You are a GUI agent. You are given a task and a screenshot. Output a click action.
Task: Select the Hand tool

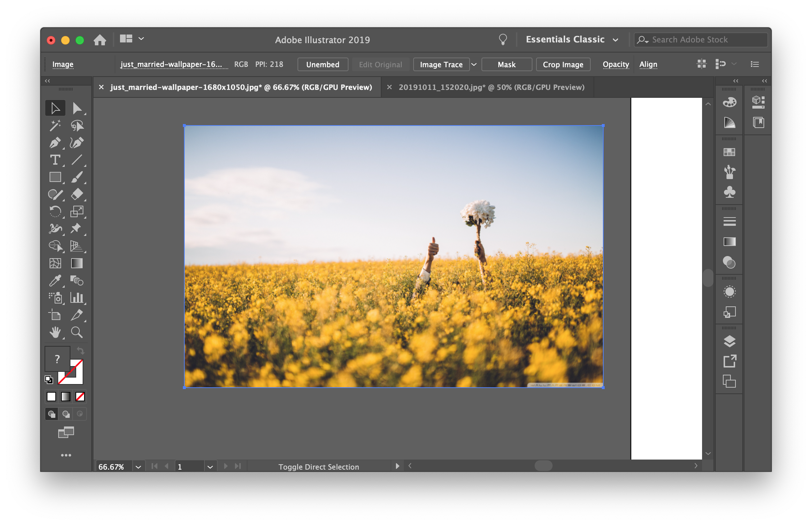point(55,332)
